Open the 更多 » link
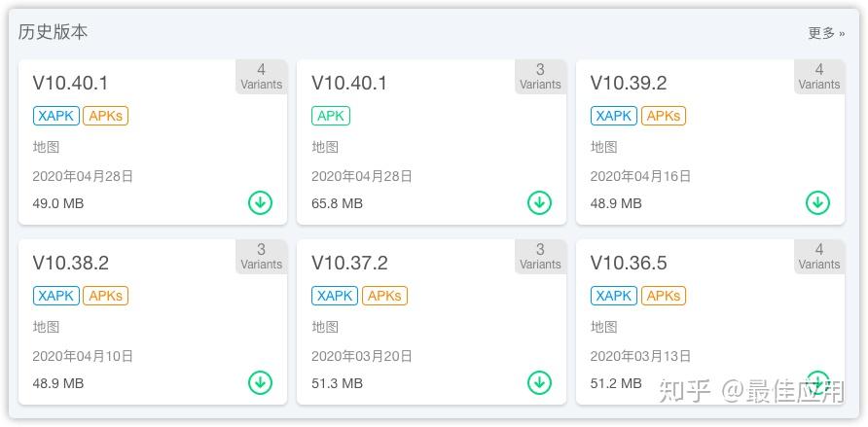This screenshot has height=427, width=868. click(x=826, y=33)
